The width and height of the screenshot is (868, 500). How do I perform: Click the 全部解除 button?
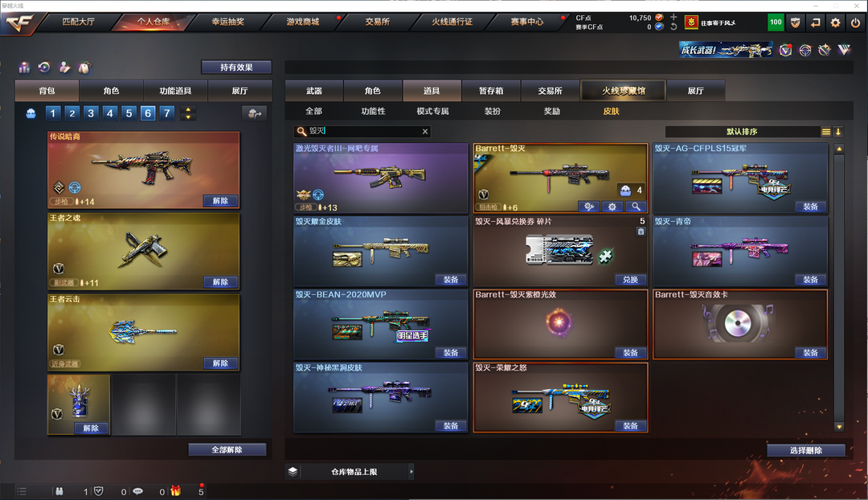coord(227,449)
